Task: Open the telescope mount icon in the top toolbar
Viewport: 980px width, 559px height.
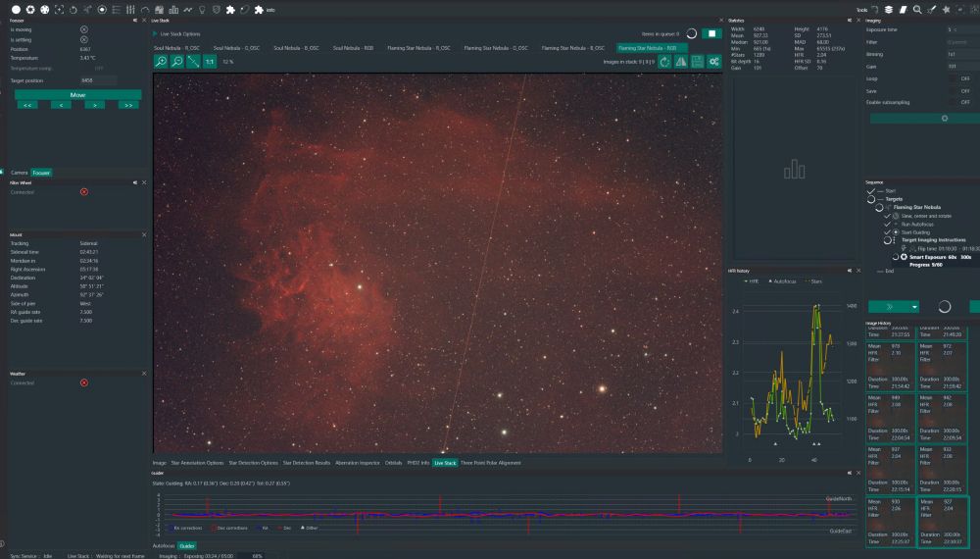Action: (87, 10)
